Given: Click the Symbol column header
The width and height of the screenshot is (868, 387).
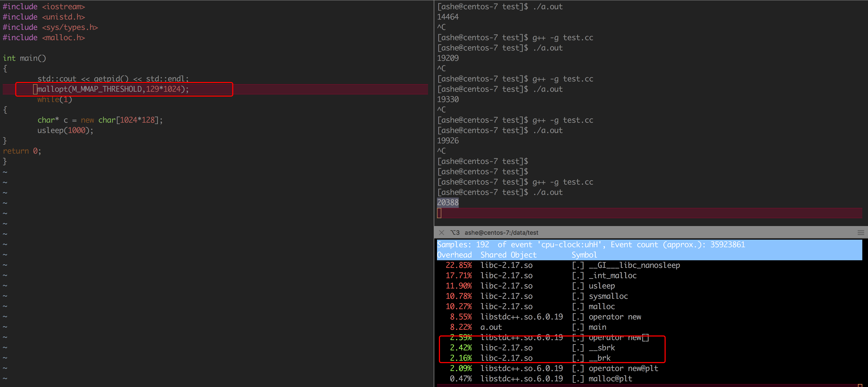Looking at the screenshot, I should pos(584,255).
